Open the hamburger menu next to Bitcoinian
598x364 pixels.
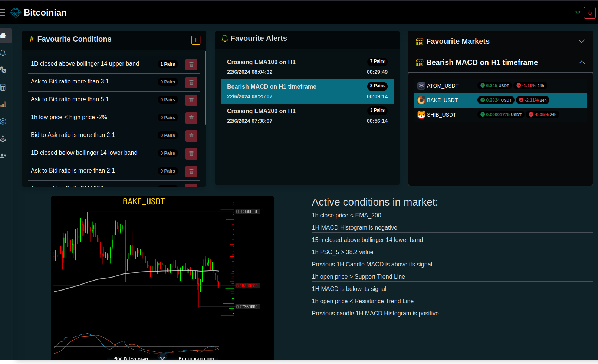3,12
